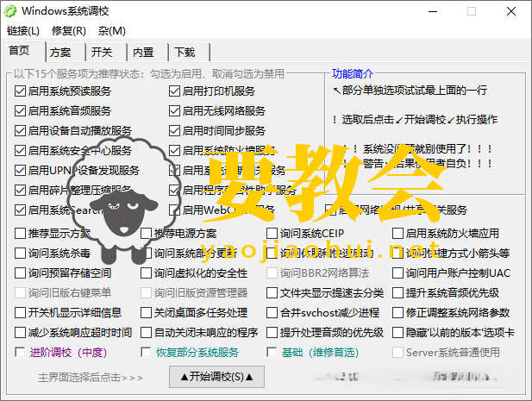This screenshot has width=532, height=401.
Task: Open the 修复(R) menu
Action: [x=69, y=31]
